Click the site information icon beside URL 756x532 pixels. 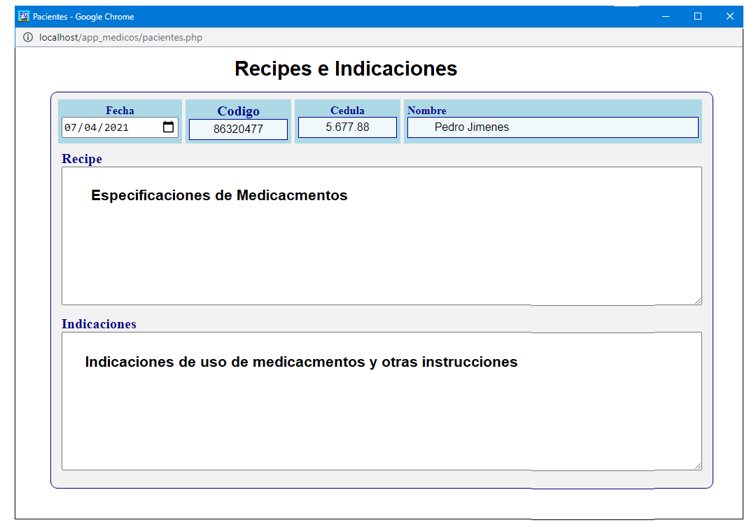point(28,38)
